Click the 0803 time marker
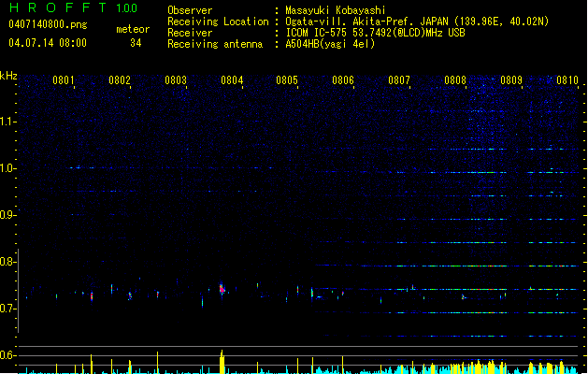Image resolution: width=588 pixels, height=374 pixels. 176,80
